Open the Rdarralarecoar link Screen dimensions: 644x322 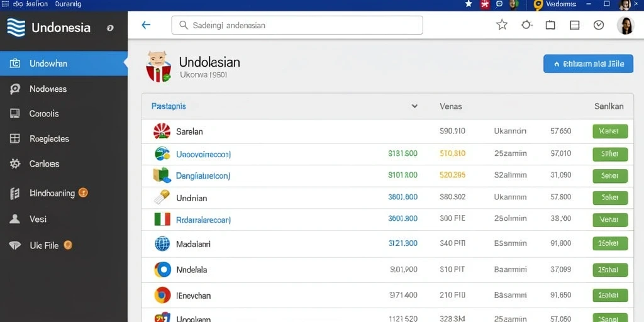[x=203, y=220]
